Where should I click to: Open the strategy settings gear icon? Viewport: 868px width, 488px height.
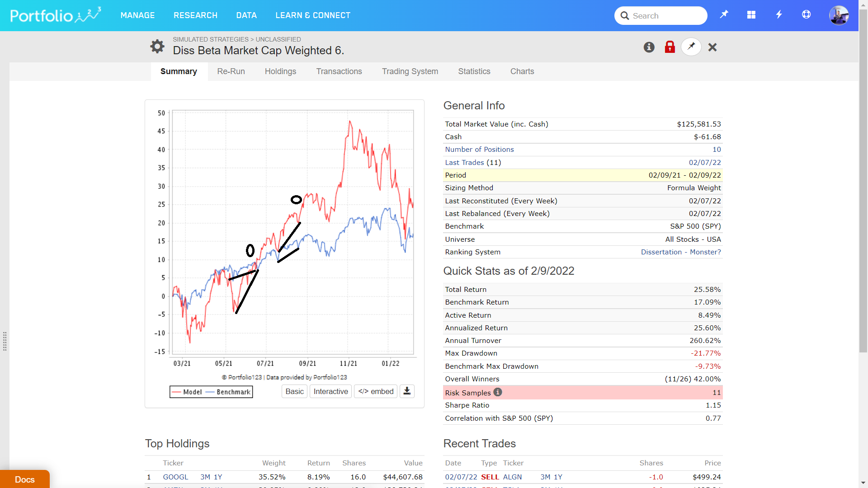tap(157, 46)
